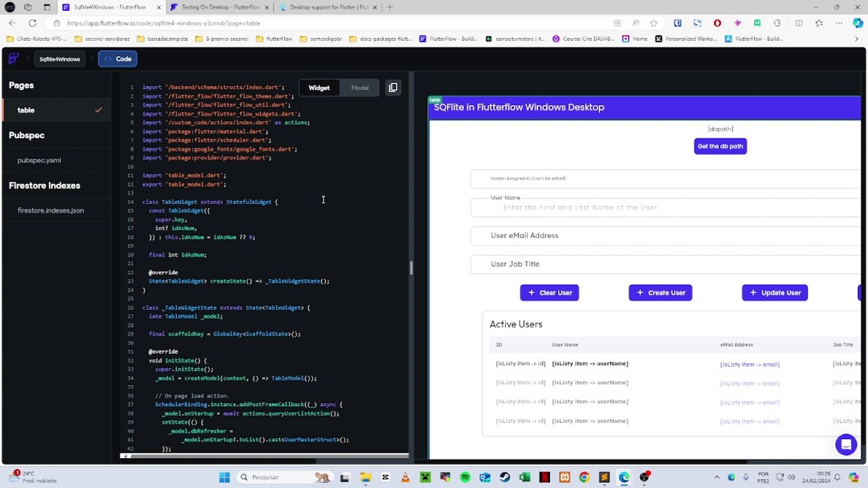Click the Firestore Indexes section heading
Viewport: 868px width, 488px height.
coord(45,185)
